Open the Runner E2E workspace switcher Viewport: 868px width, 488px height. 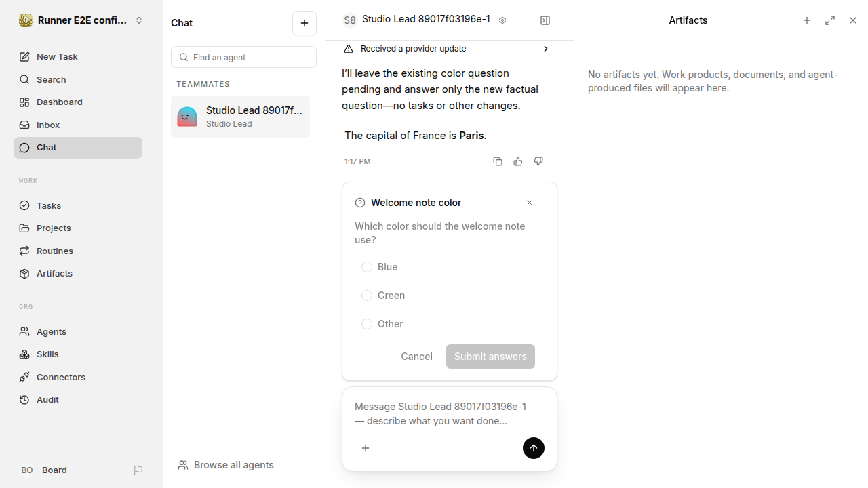pyautogui.click(x=81, y=20)
